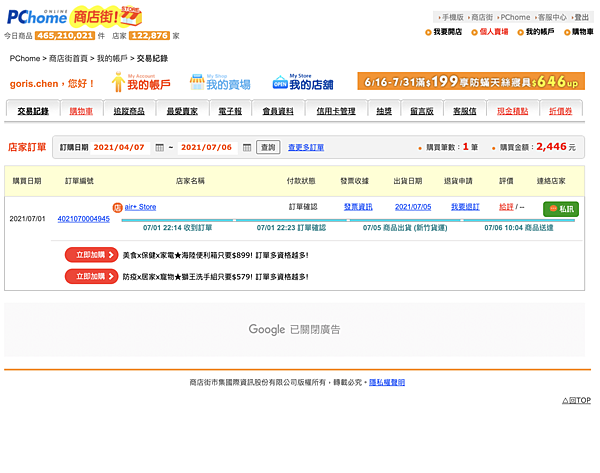Click the PChome Online logo
Image resolution: width=600 pixels, height=473 pixels.
click(37, 17)
